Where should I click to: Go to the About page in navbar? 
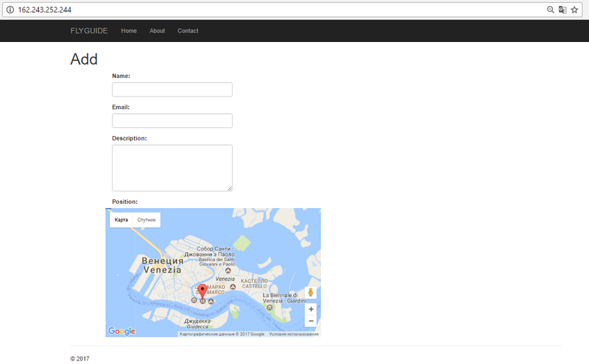coord(157,31)
